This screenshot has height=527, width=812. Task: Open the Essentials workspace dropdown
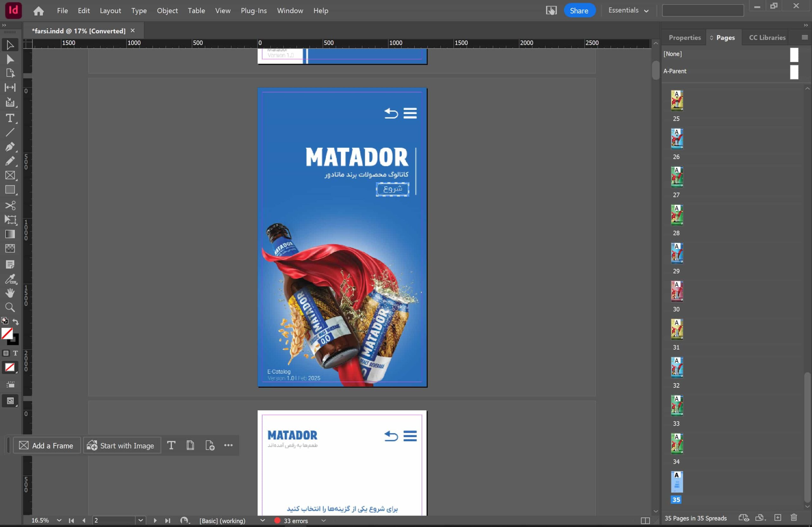628,10
